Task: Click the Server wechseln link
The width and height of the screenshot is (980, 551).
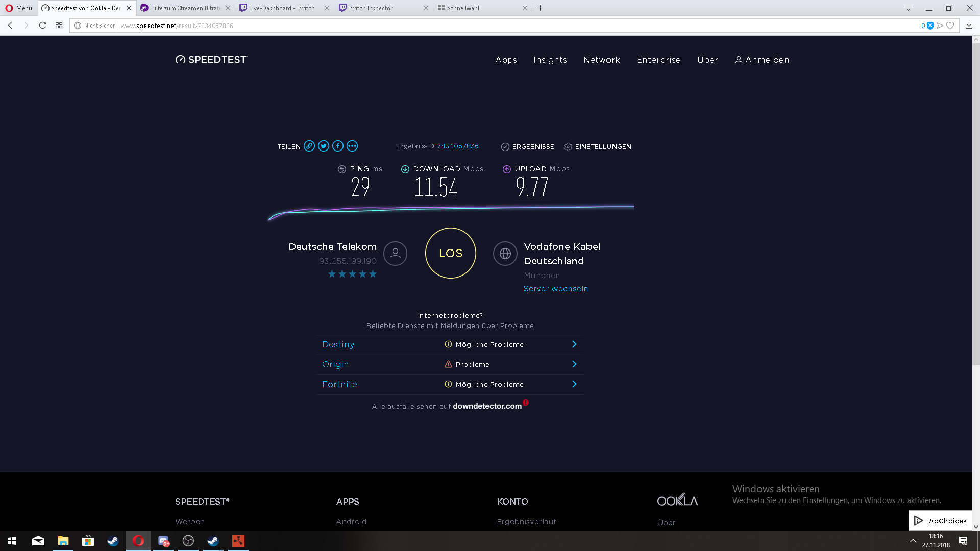Action: pyautogui.click(x=555, y=289)
